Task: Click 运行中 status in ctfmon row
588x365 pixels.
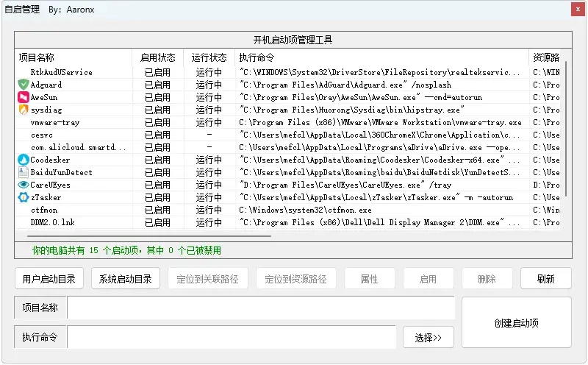Action: 209,210
